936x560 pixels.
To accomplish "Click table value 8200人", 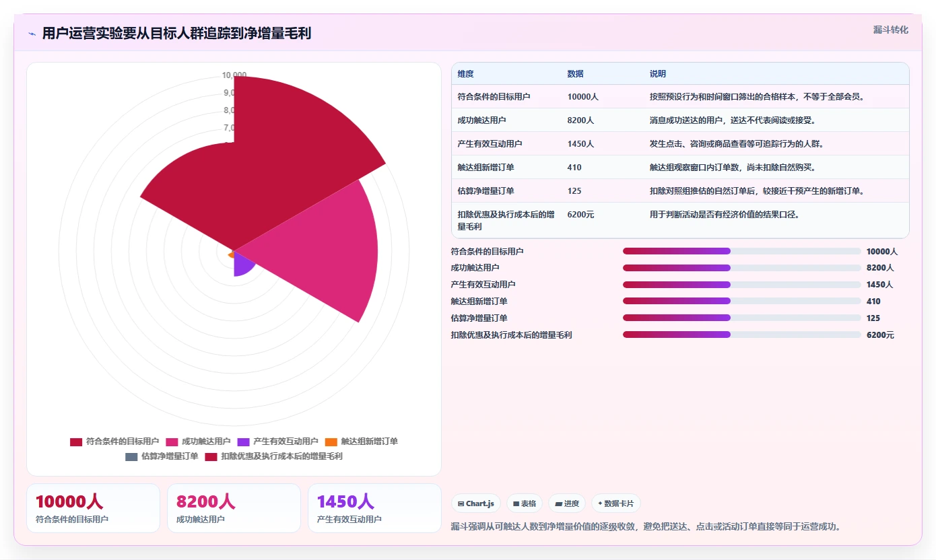I will click(x=580, y=120).
